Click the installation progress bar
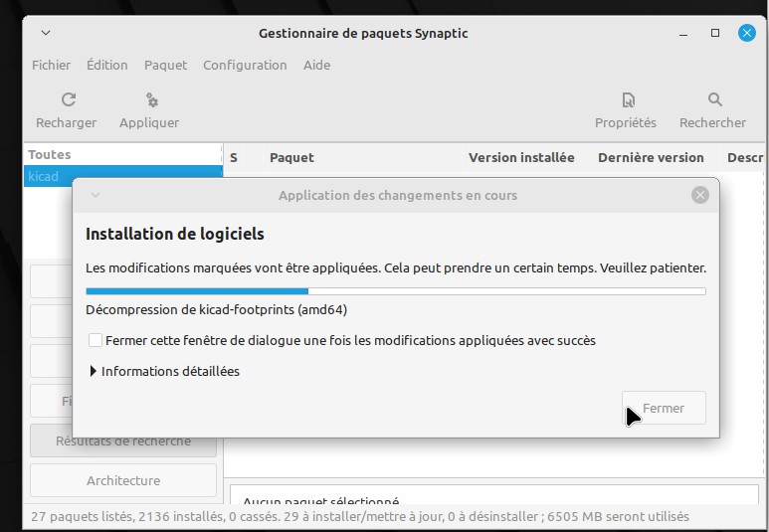Image resolution: width=769 pixels, height=532 pixels. coord(396,291)
